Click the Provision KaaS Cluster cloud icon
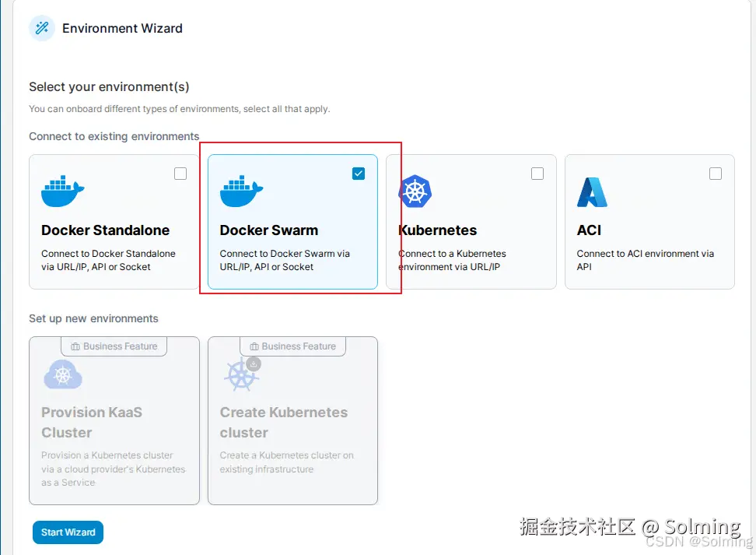This screenshot has width=756, height=555. click(63, 374)
